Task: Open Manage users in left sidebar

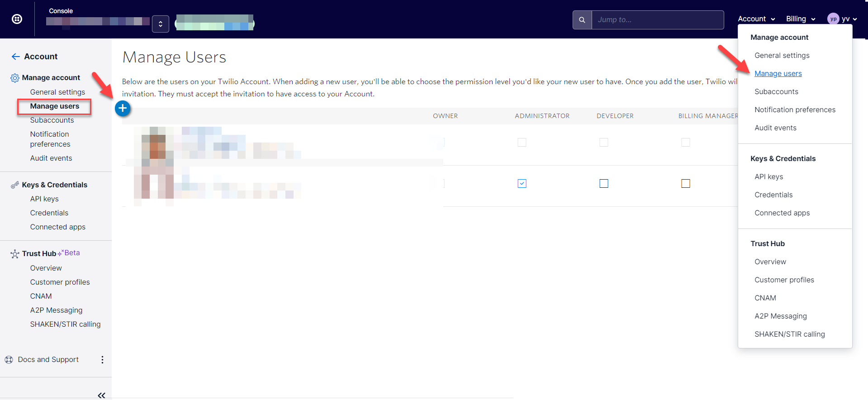Action: (x=55, y=106)
